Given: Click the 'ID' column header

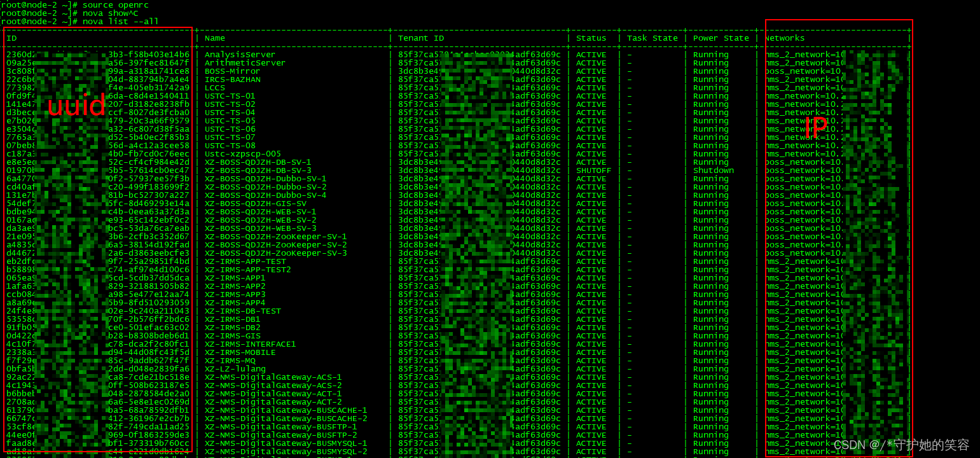Looking at the screenshot, I should [11, 38].
